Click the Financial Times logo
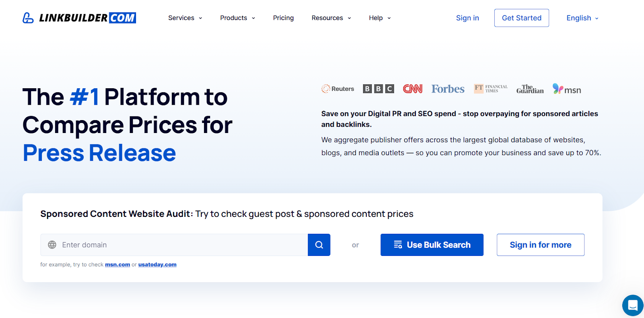 pyautogui.click(x=491, y=89)
